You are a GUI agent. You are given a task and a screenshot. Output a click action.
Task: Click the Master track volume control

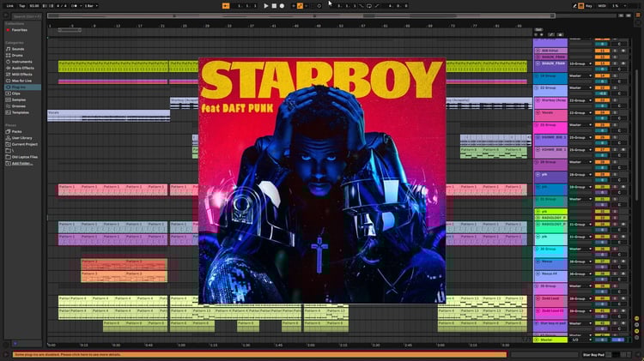click(602, 340)
